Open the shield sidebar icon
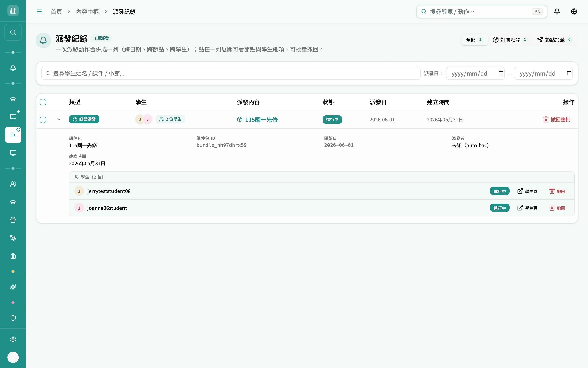Viewport: 588px width, 368px height. pyautogui.click(x=13, y=318)
